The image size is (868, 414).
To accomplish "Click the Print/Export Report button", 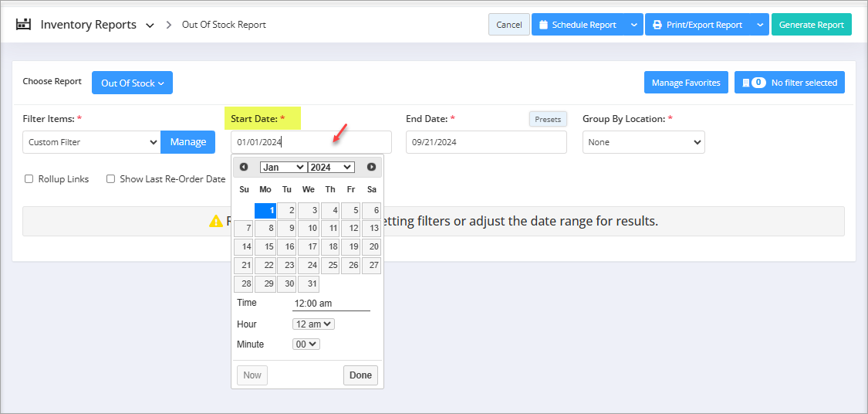I will 698,25.
